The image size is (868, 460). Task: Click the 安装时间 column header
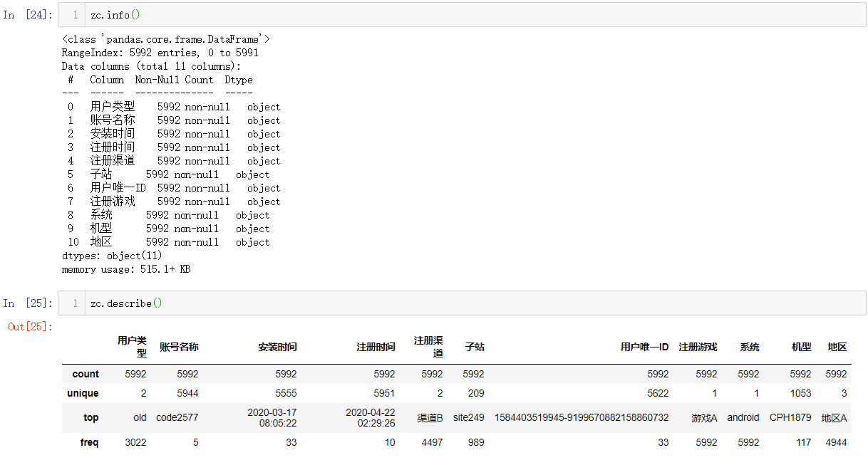point(277,347)
